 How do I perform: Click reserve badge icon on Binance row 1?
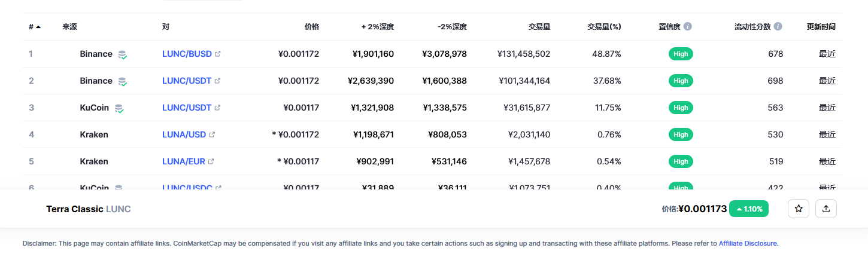[x=122, y=54]
